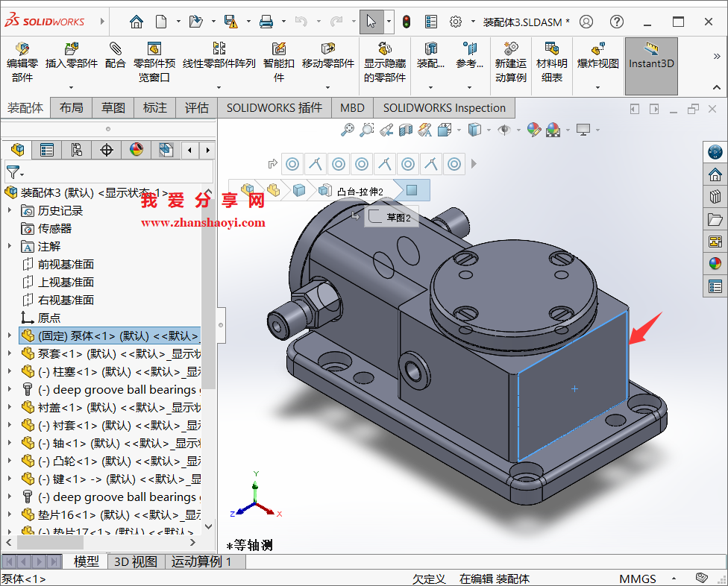Open MMGS unit system in status bar

(x=638, y=579)
